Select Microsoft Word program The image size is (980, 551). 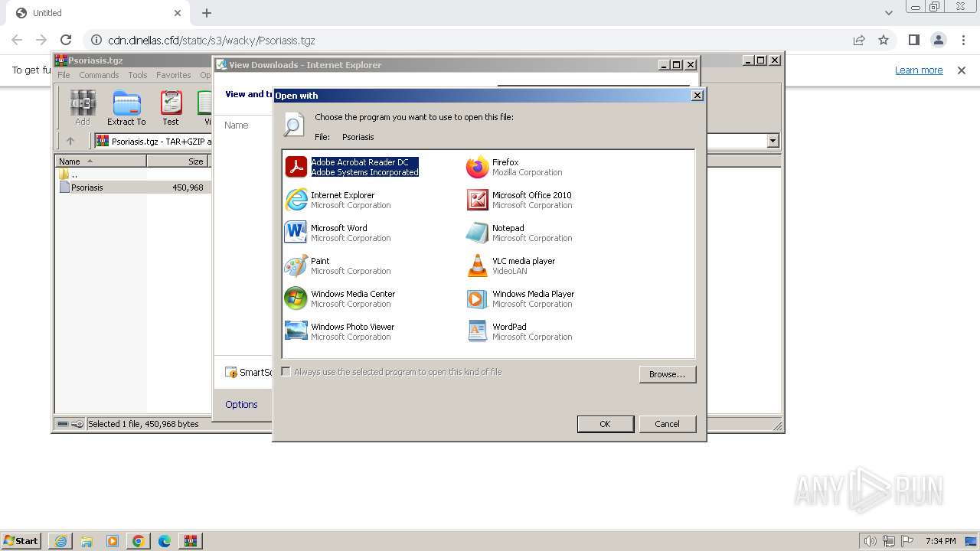point(338,233)
